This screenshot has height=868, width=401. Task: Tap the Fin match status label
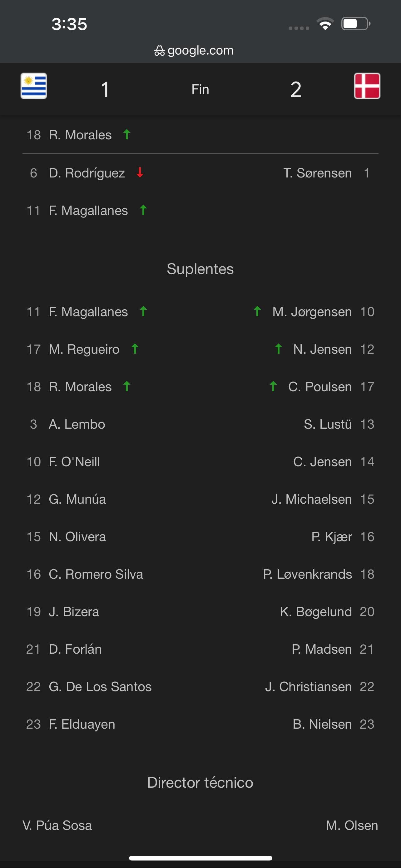pyautogui.click(x=200, y=89)
